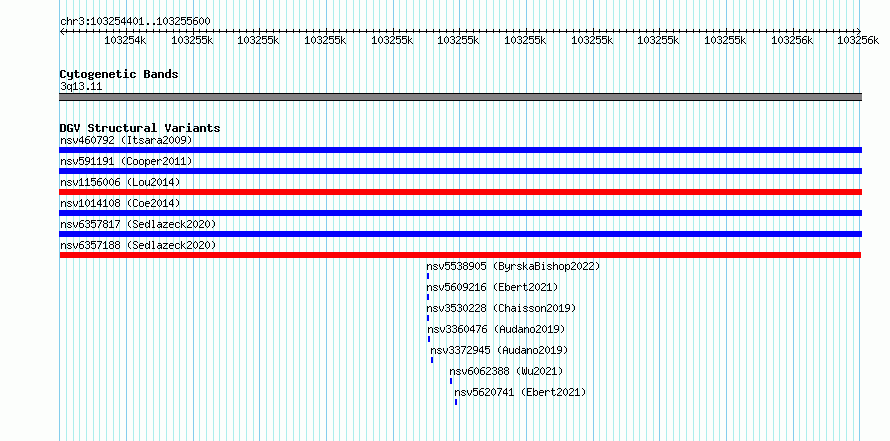Image resolution: width=890 pixels, height=441 pixels.
Task: Select the Cytogenetic Bands track title
Action: [119, 74]
